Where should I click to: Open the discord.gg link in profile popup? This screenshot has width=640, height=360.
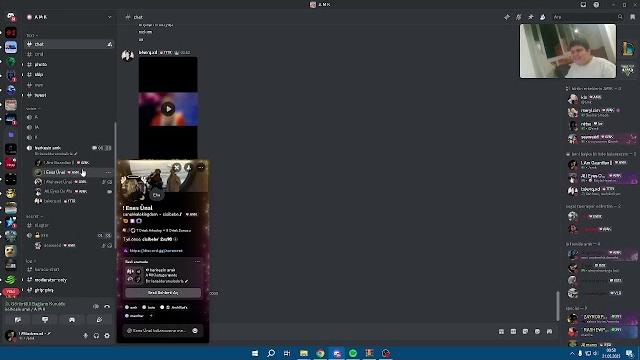point(156,251)
